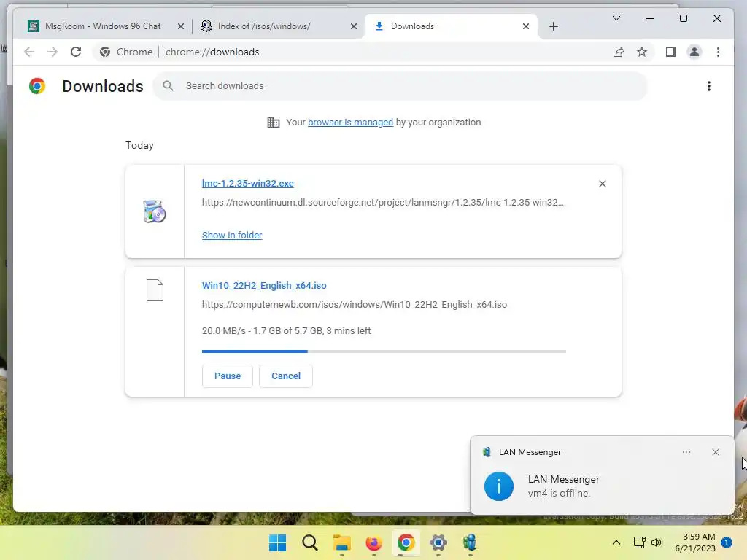This screenshot has width=747, height=560.
Task: Open the network status tray icon
Action: [x=639, y=542]
